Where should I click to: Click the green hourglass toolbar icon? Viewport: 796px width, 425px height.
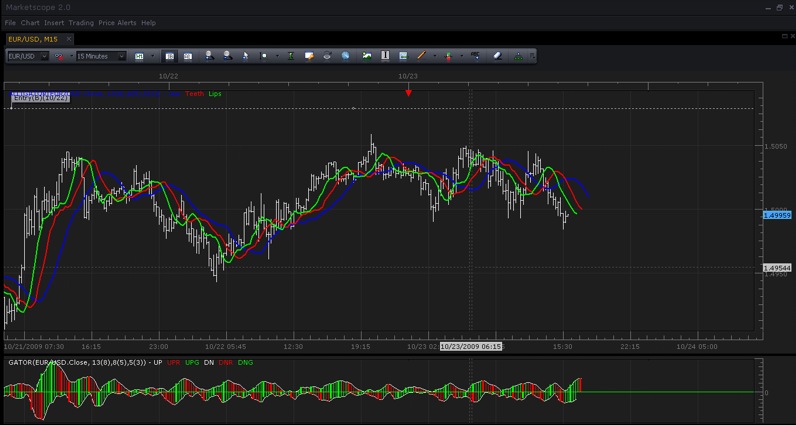pyautogui.click(x=291, y=56)
